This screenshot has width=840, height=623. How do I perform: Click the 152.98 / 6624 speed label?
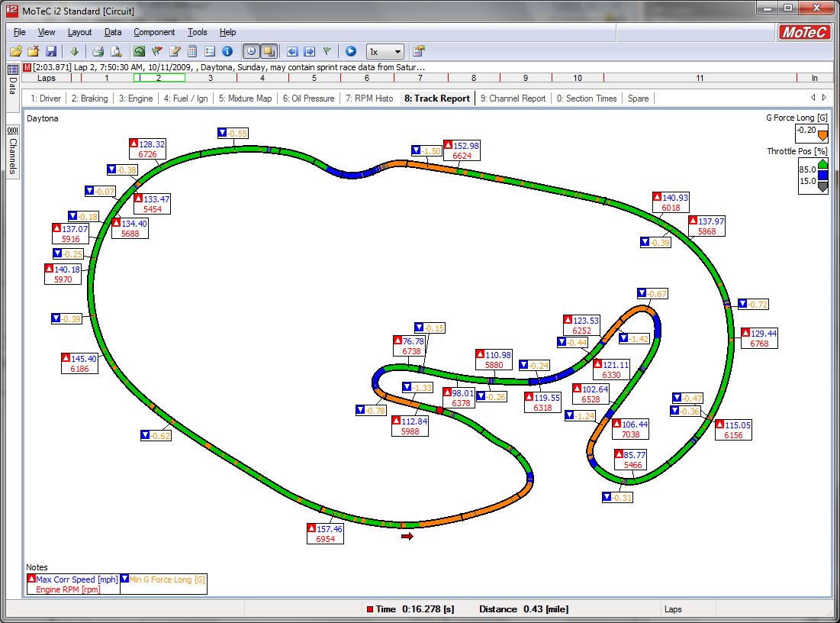pos(462,150)
